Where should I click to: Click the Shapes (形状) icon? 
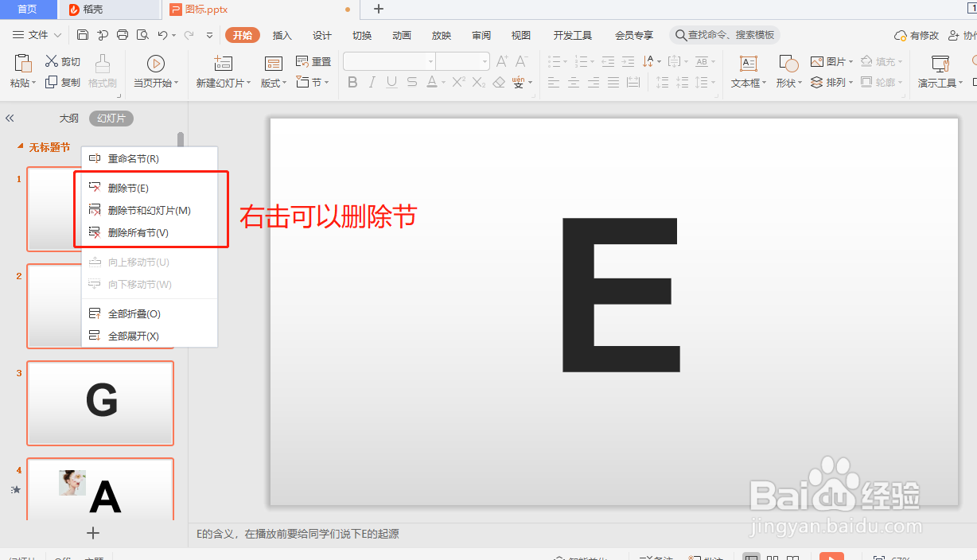pyautogui.click(x=788, y=64)
